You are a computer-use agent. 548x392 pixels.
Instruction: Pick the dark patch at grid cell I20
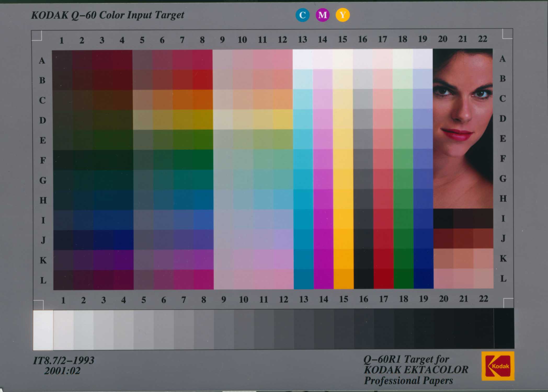point(443,218)
